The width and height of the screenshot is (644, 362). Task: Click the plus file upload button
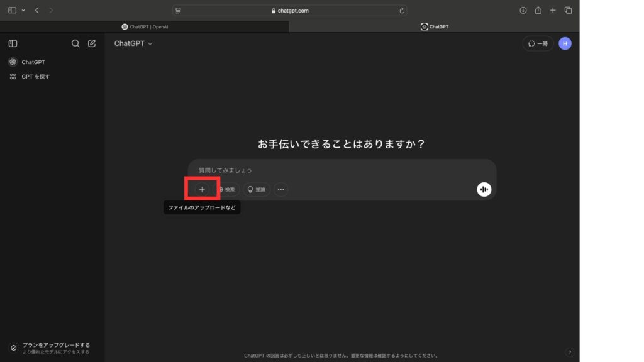(202, 190)
